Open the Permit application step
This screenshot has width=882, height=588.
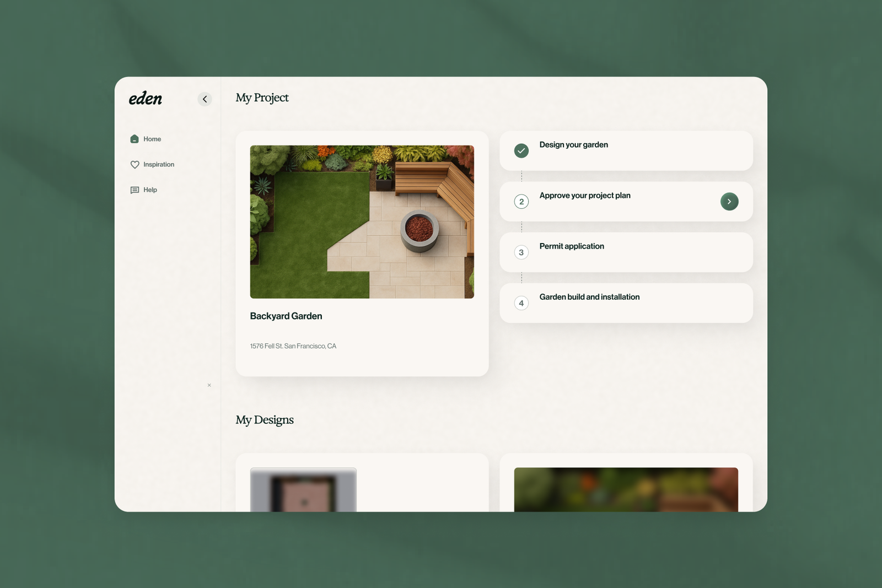(x=626, y=252)
